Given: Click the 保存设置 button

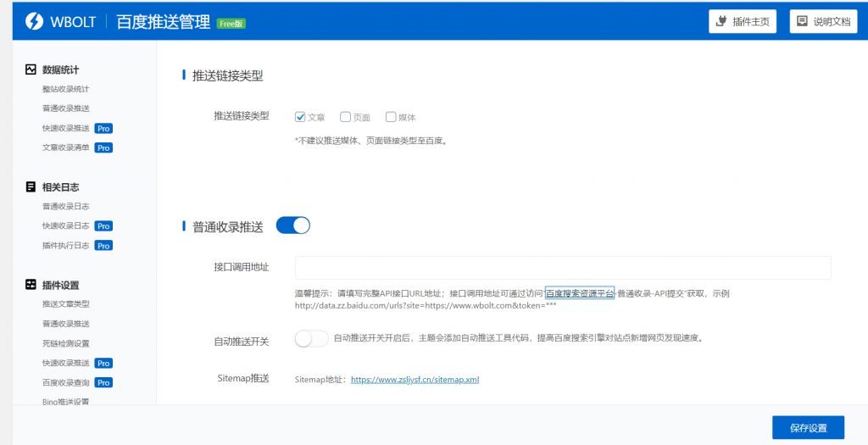Looking at the screenshot, I should click(808, 428).
